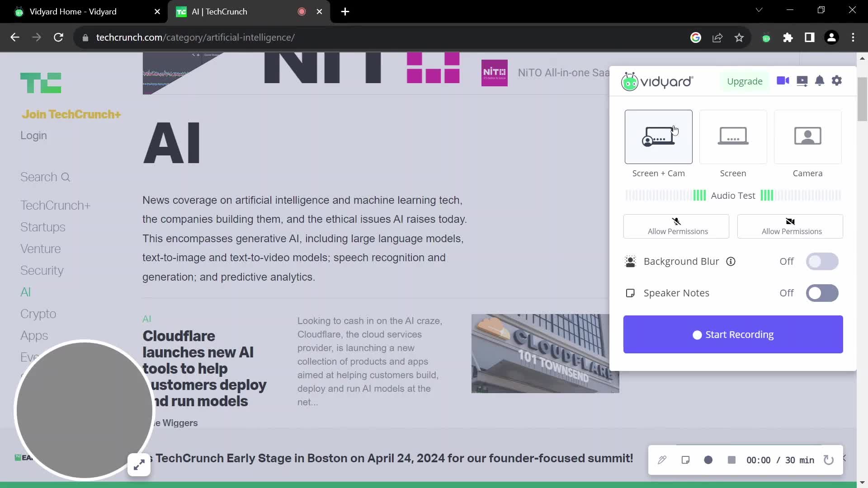Open Security in sidebar menu
This screenshot has width=868, height=488.
(x=42, y=271)
